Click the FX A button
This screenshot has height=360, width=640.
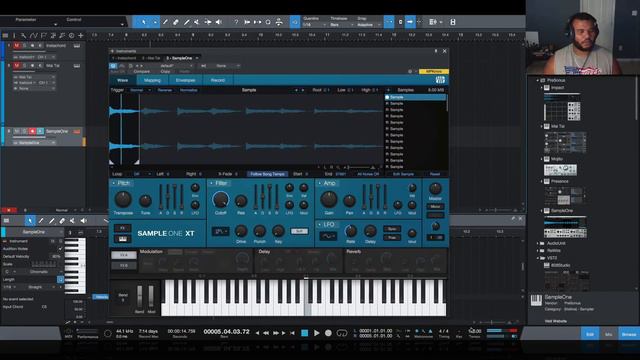124,255
